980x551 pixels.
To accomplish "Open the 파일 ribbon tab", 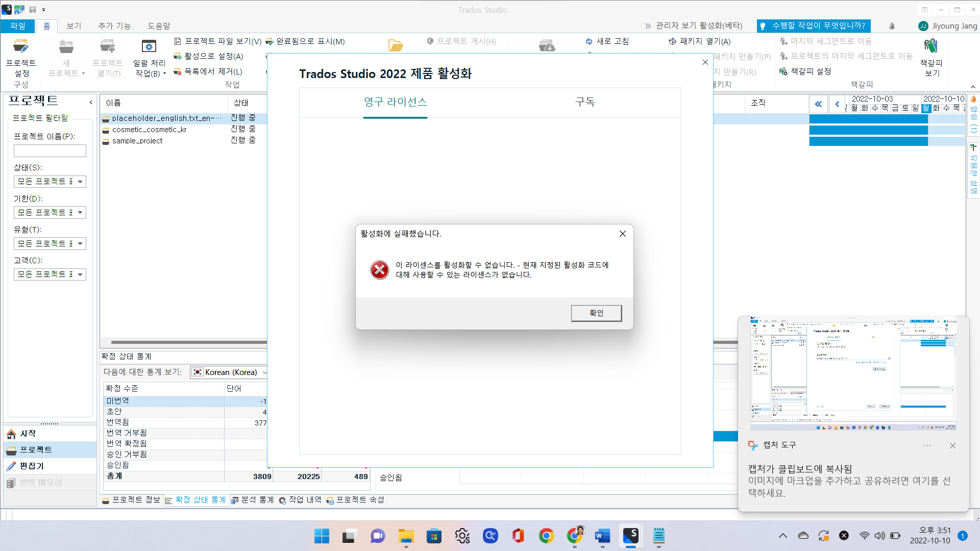I will tap(17, 26).
